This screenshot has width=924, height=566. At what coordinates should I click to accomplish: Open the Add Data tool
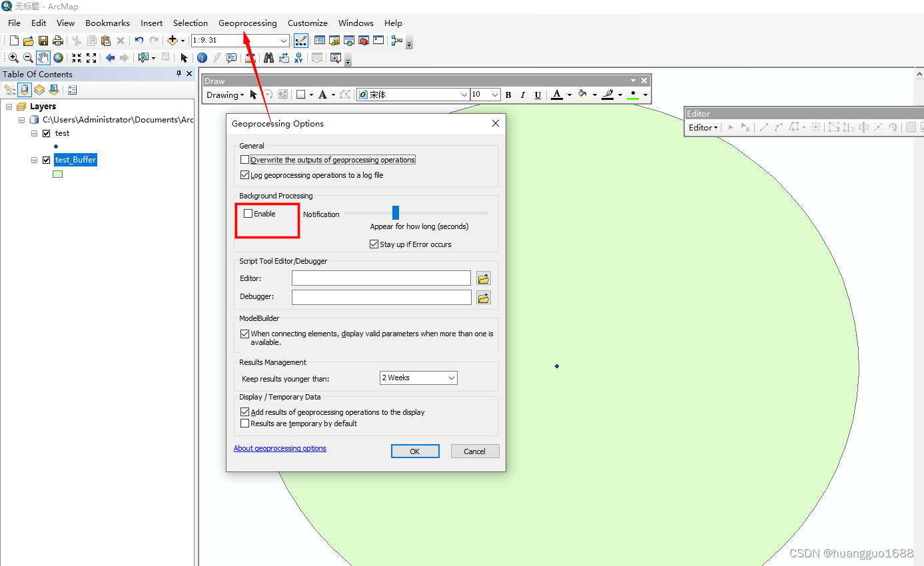[173, 40]
